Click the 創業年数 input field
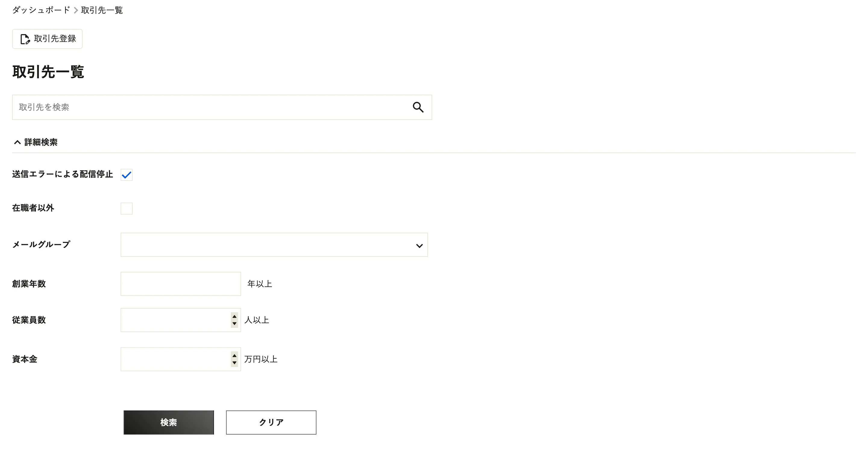 coord(181,284)
